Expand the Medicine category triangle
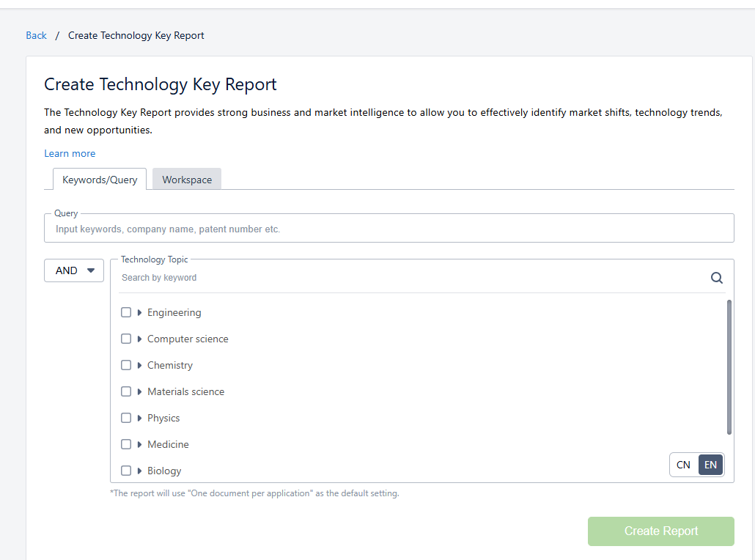The image size is (755, 560). (139, 444)
